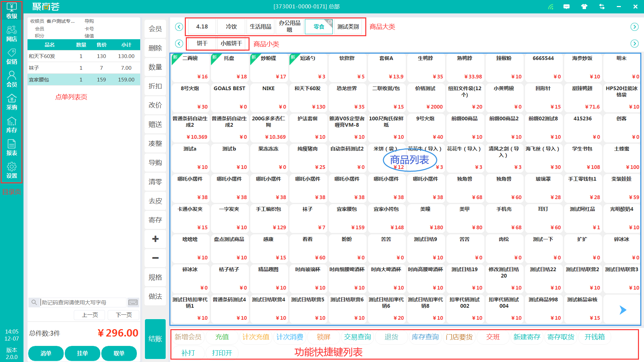Click the 做法 preparation button
Viewport: 644px width, 362px height.
pos(155,296)
